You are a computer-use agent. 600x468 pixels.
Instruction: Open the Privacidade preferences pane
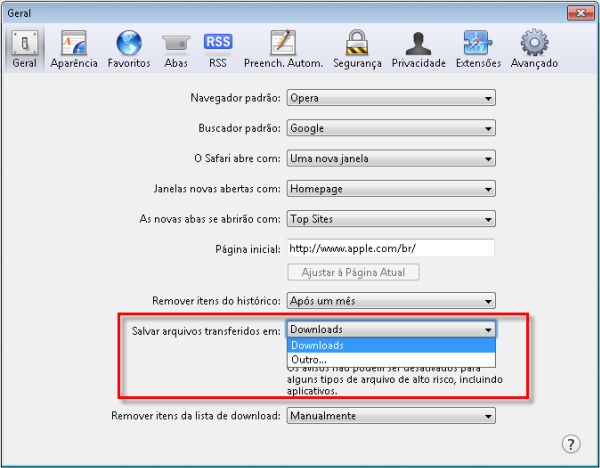coord(419,49)
